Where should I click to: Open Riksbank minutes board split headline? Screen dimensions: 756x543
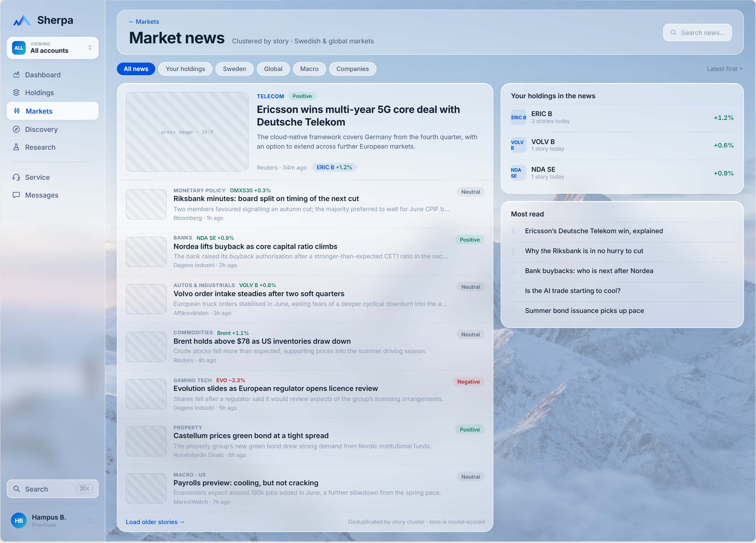[266, 199]
